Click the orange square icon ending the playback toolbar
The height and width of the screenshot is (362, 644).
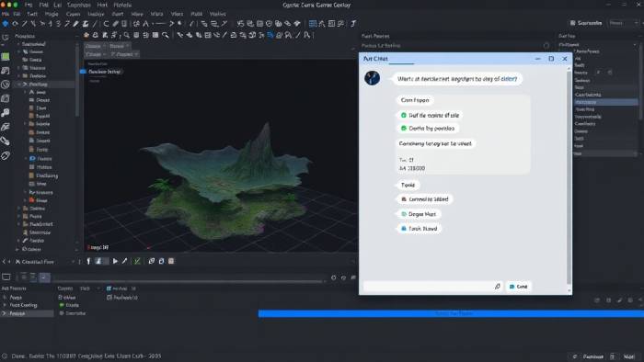pos(171,261)
